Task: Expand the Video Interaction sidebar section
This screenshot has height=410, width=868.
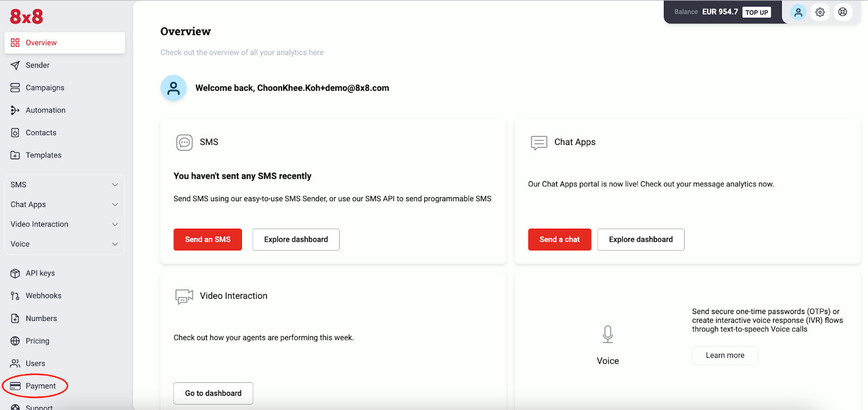Action: point(65,224)
